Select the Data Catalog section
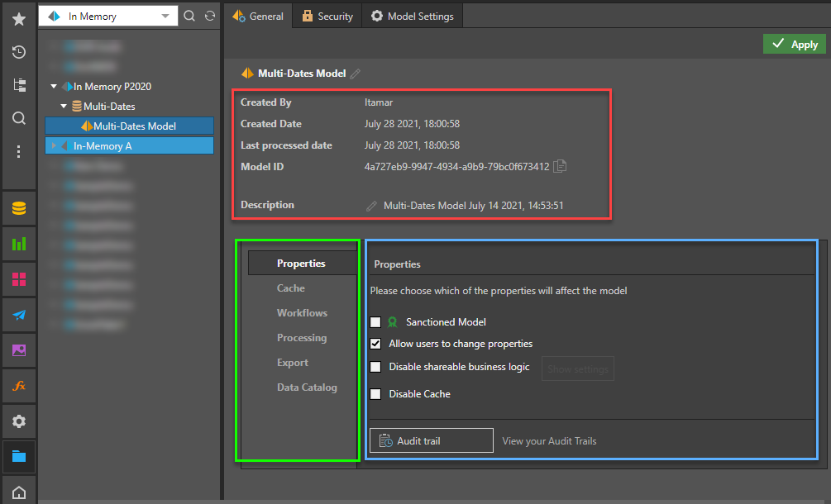 307,388
